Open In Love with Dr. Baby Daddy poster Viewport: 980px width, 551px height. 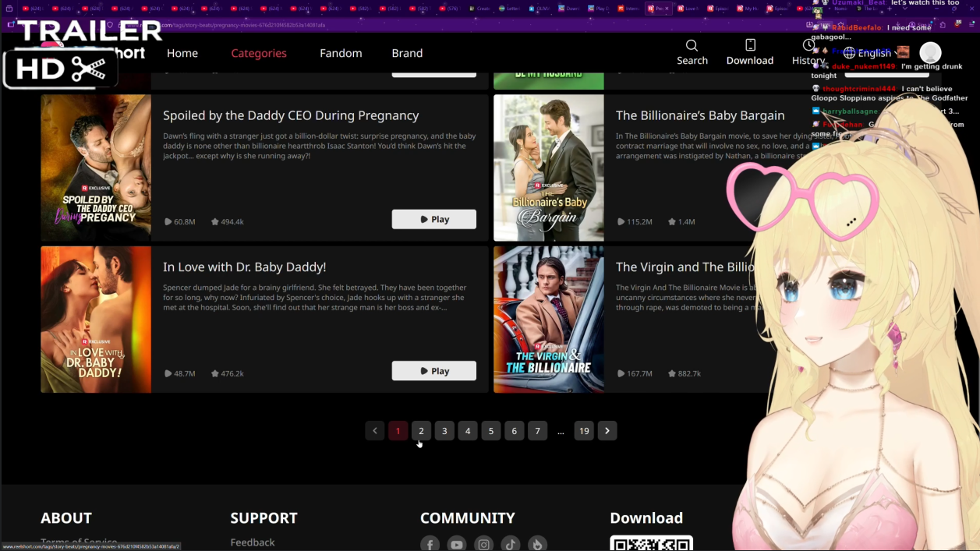pos(96,320)
